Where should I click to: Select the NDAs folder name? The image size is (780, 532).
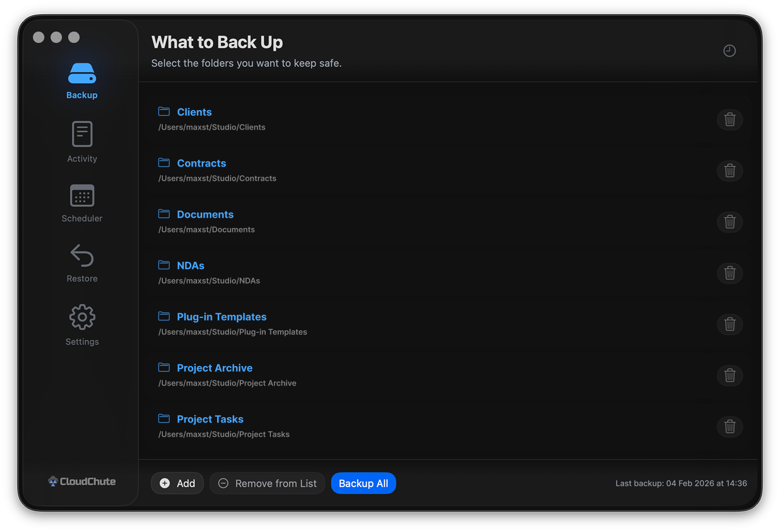[x=190, y=266]
